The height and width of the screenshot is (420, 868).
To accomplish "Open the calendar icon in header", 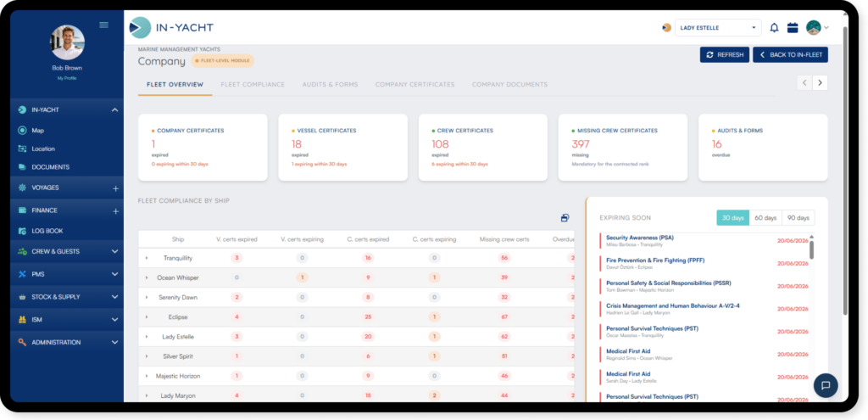I will coord(793,28).
